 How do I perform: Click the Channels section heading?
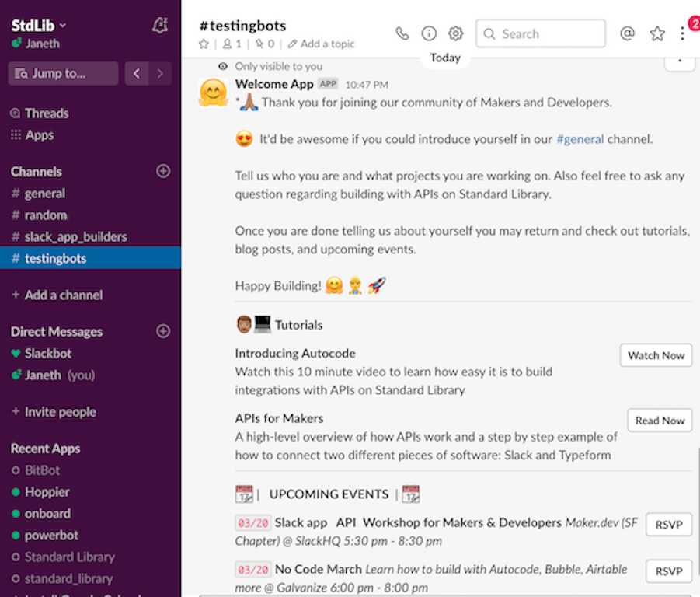tap(37, 172)
